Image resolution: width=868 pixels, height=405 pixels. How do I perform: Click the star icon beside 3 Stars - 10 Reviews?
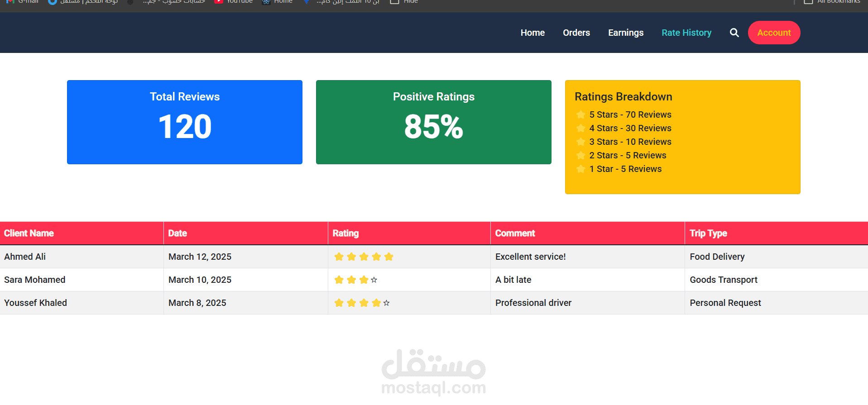click(580, 142)
